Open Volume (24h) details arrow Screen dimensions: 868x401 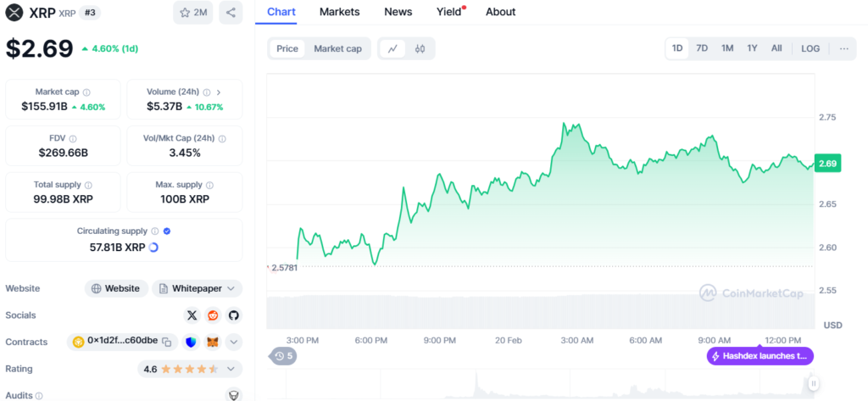(219, 92)
